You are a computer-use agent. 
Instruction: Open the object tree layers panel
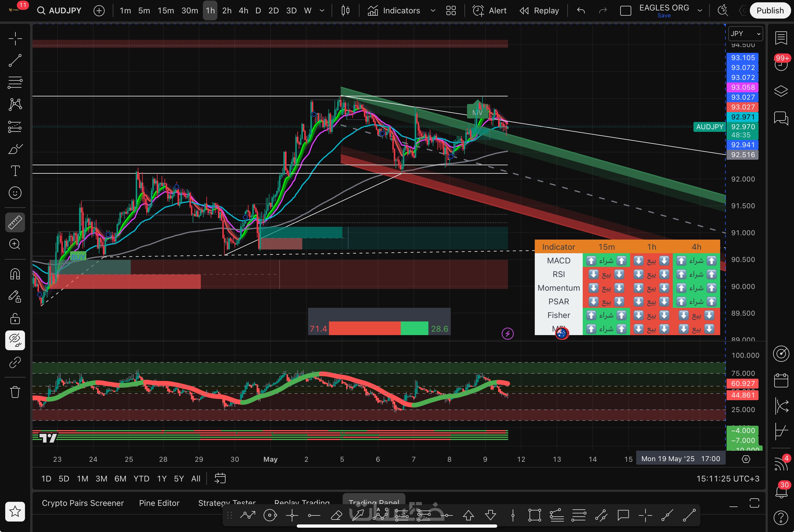click(x=781, y=91)
